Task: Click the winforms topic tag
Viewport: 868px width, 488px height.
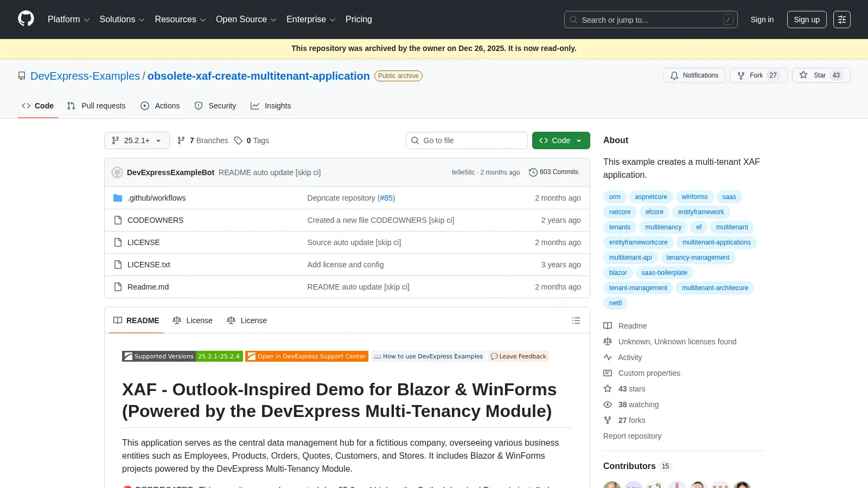Action: point(694,197)
